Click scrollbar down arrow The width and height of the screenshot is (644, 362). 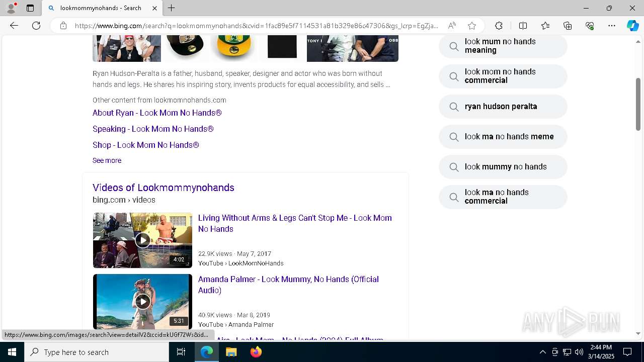[x=638, y=333]
